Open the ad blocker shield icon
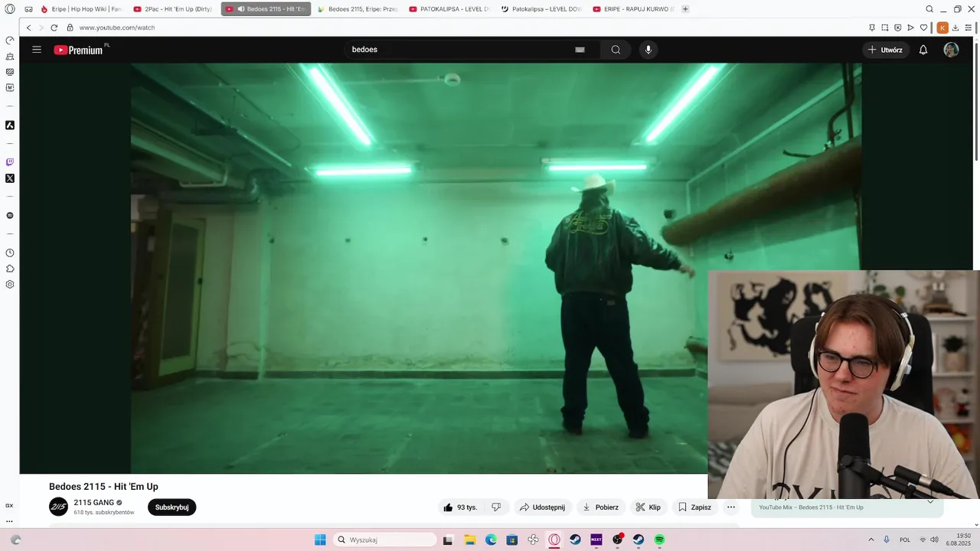980x551 pixels. [898, 28]
